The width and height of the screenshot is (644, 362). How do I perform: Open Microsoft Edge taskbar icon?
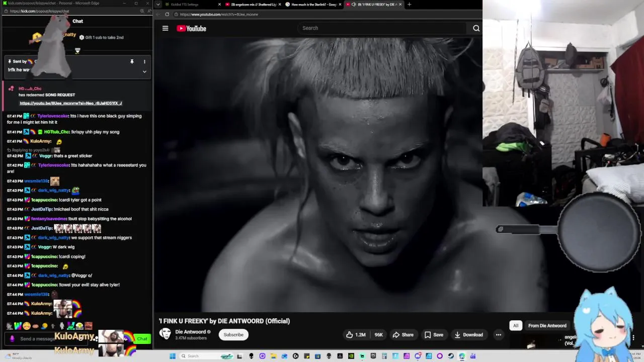462,356
